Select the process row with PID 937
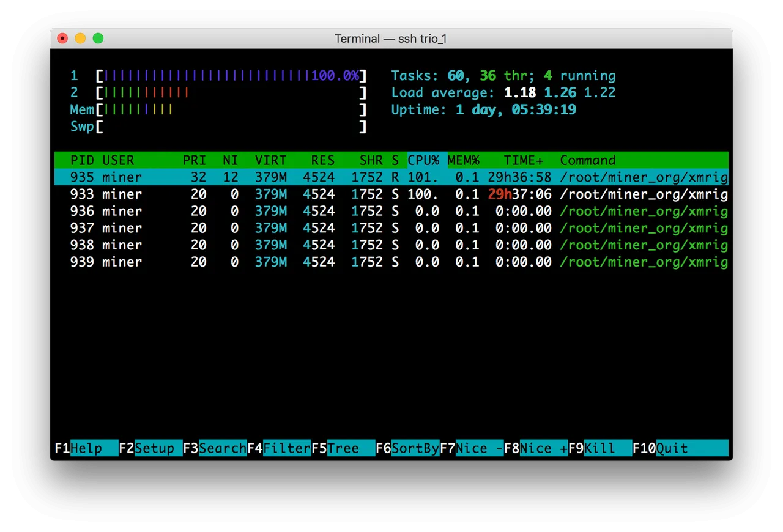Viewport: 783px width, 532px height. pos(391,228)
